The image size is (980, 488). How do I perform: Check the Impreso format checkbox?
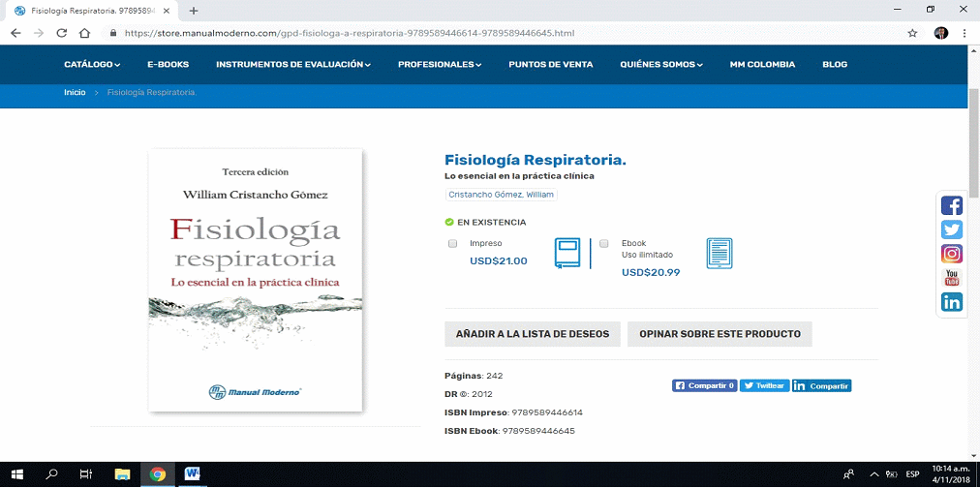click(x=452, y=244)
